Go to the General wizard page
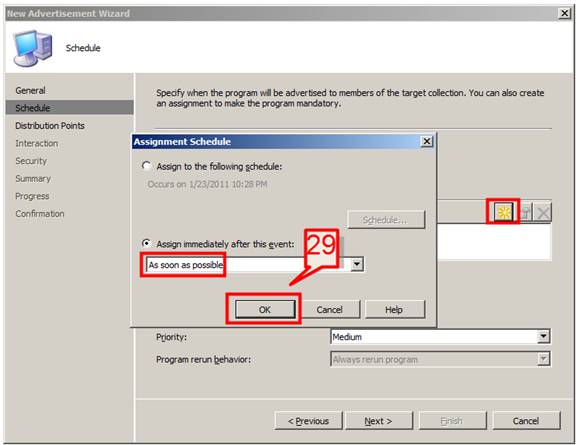This screenshot has width=576, height=445. point(30,90)
